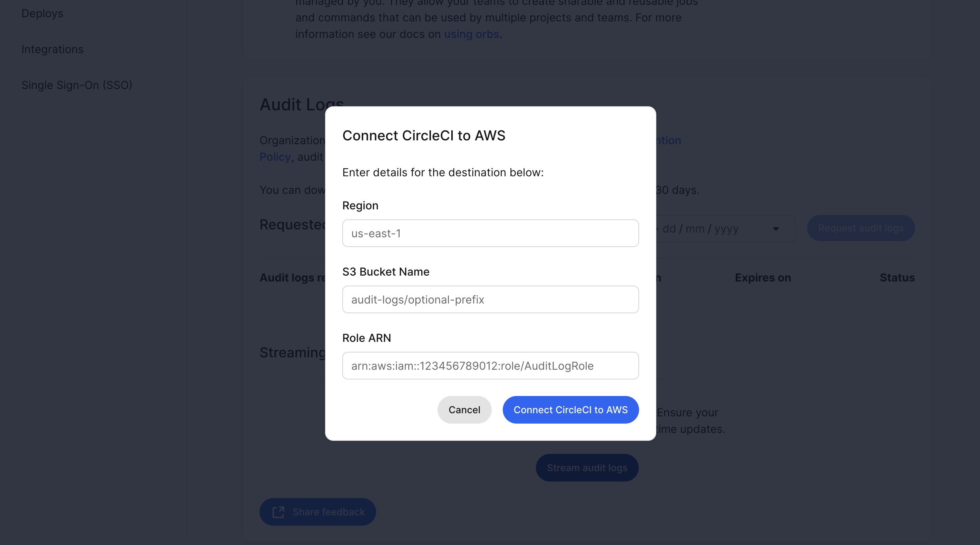The height and width of the screenshot is (545, 980).
Task: Click the dialog title "Connect CircleCI to AWS"
Action: 423,136
